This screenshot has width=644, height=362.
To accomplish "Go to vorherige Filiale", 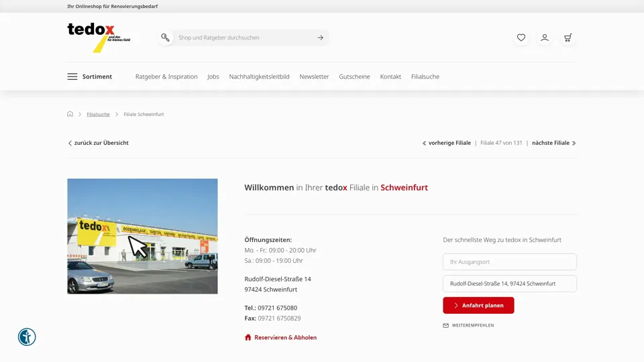I will click(x=447, y=143).
